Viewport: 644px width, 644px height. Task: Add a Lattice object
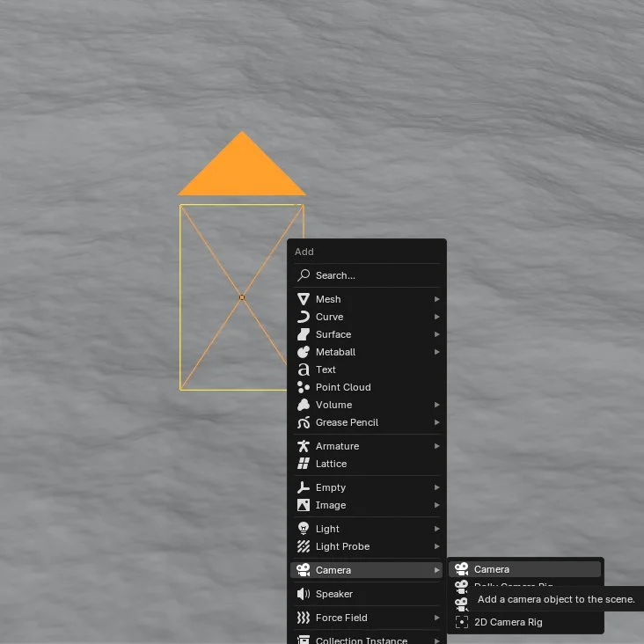tap(366, 464)
